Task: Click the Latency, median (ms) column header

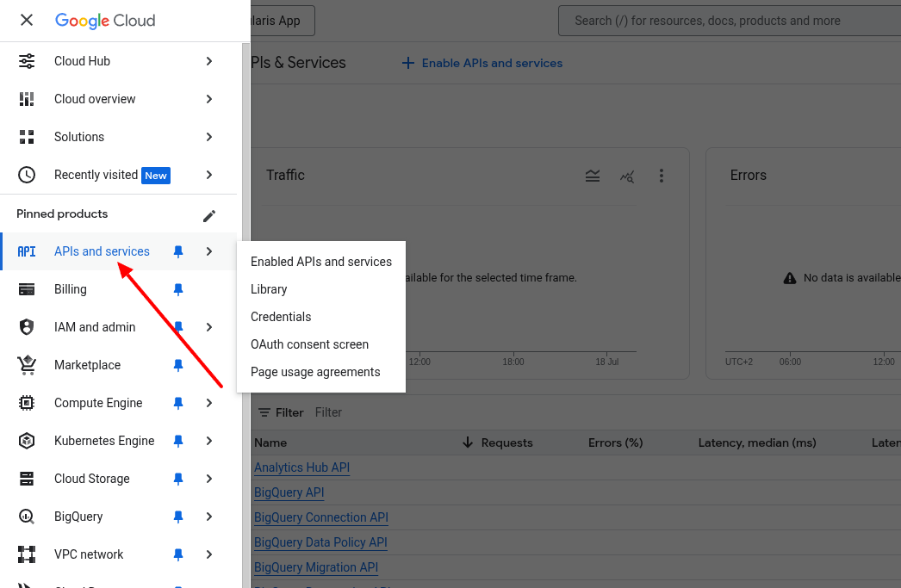Action: [x=757, y=443]
